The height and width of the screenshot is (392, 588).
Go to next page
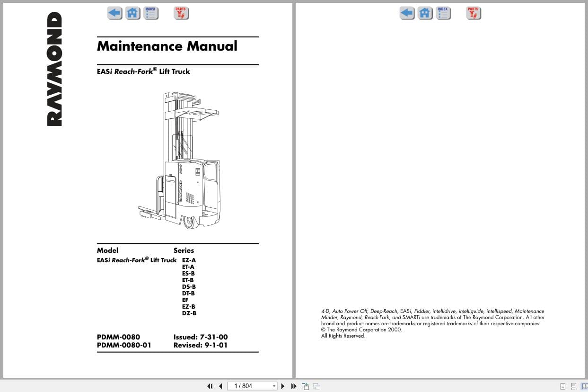(x=283, y=386)
